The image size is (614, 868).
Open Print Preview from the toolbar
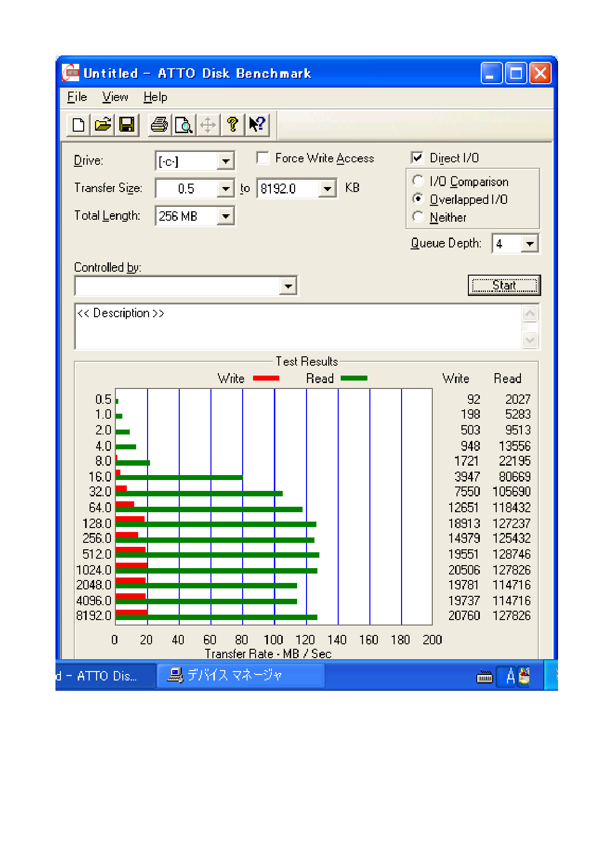coord(184,125)
